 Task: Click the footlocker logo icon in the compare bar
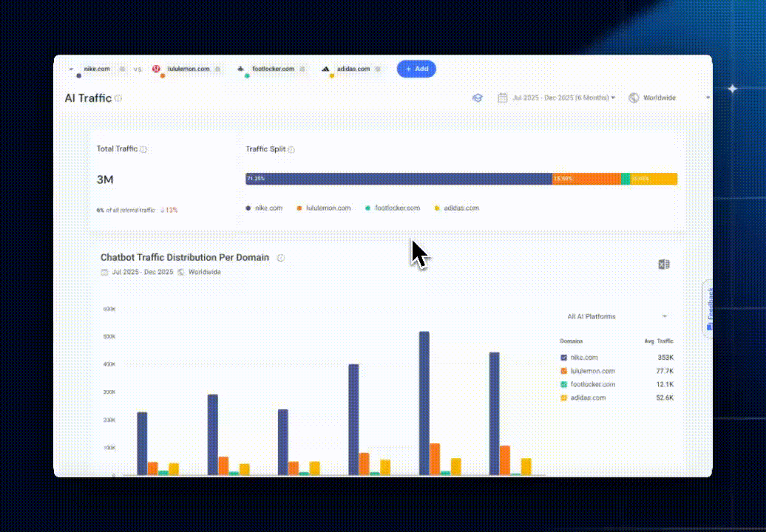point(241,69)
